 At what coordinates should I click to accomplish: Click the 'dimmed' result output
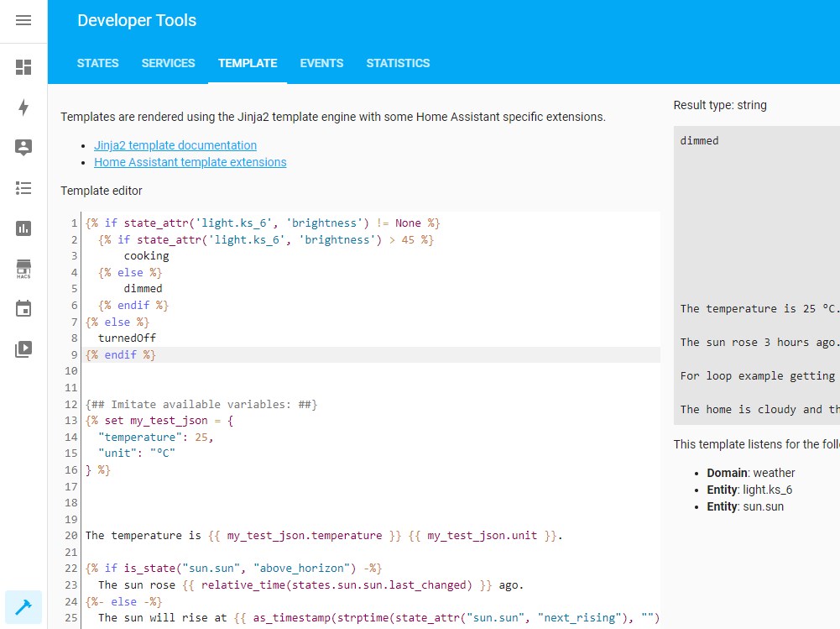pyautogui.click(x=699, y=140)
